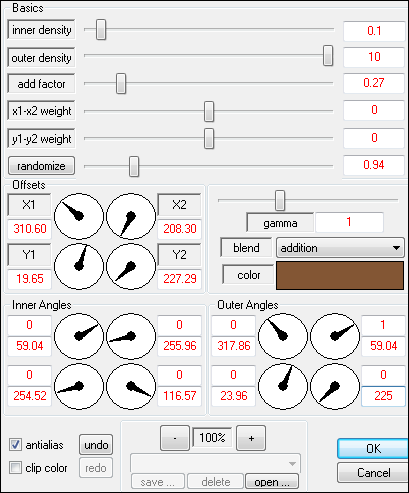Click the outer density slider handle
The height and width of the screenshot is (493, 409).
[x=328, y=56]
